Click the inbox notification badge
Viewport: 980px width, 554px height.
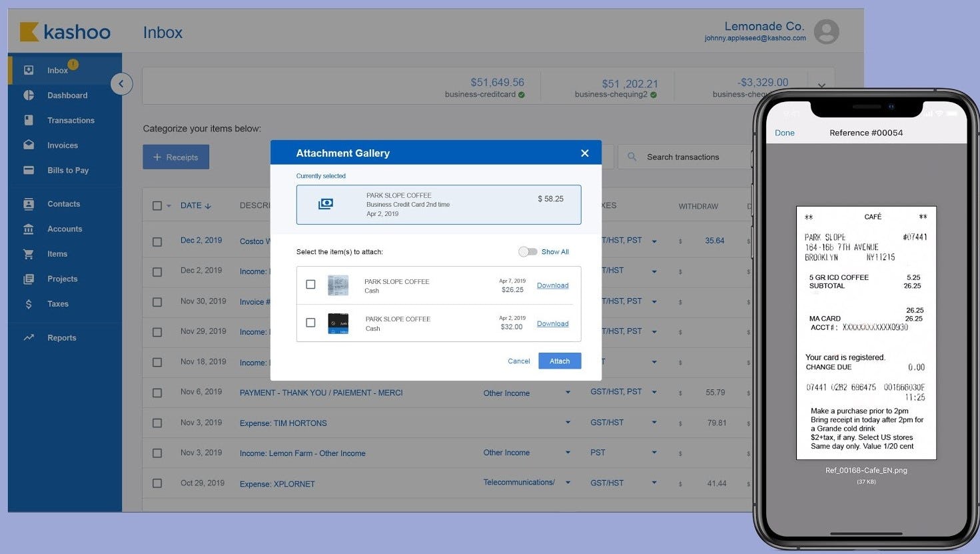point(73,65)
